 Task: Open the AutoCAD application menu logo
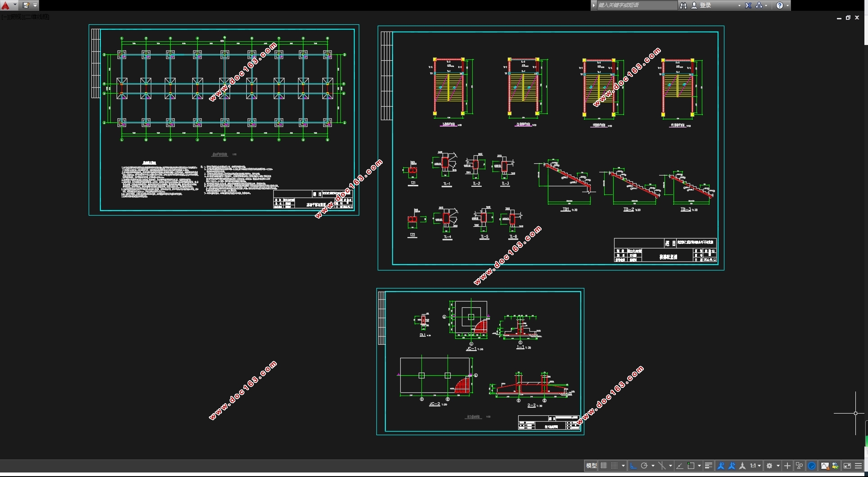tap(5, 5)
